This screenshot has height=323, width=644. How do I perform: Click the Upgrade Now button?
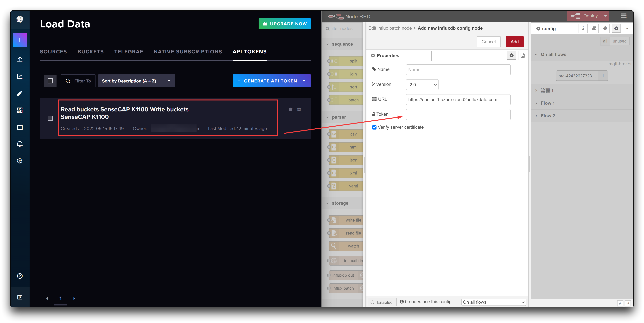pyautogui.click(x=285, y=24)
